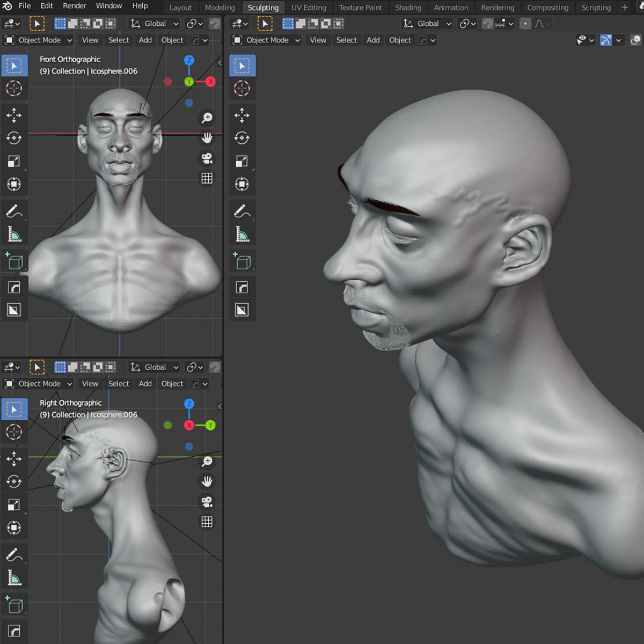Select the Cursor tool in main viewport
Screen dimensions: 644x644
[242, 89]
